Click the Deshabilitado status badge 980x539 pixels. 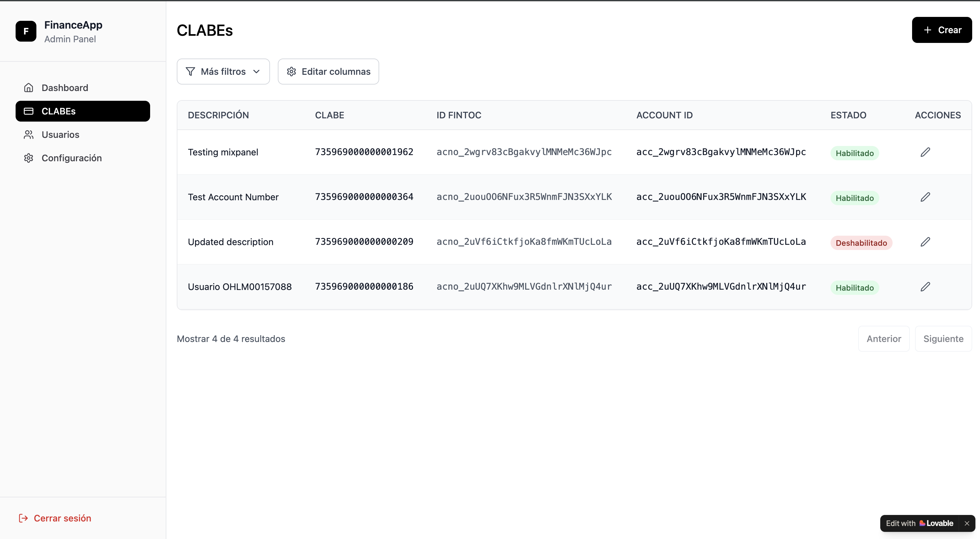[861, 243]
